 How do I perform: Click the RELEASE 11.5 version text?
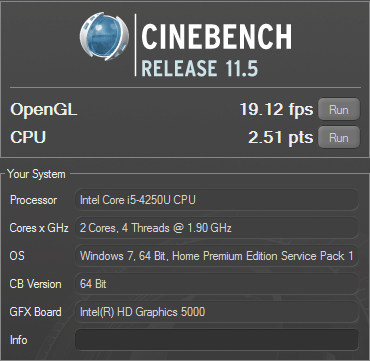click(200, 68)
